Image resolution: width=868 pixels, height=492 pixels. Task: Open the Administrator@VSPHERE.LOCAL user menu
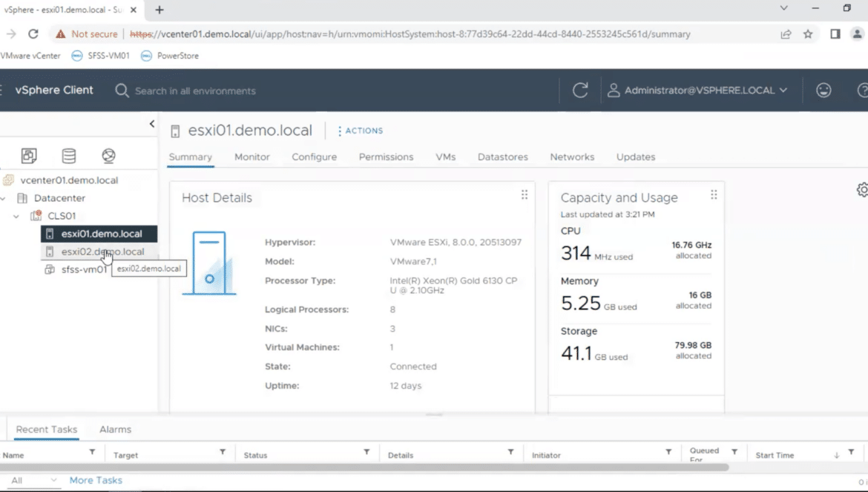(697, 91)
